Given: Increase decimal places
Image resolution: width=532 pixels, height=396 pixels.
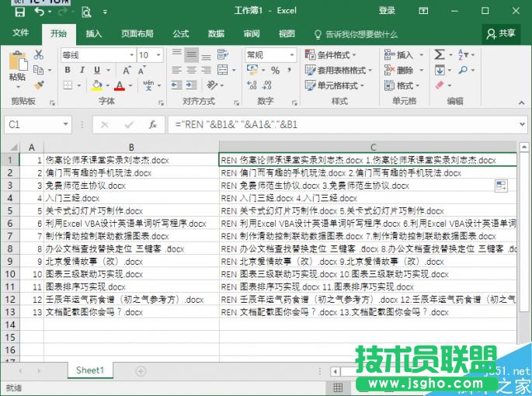Looking at the screenshot, I should 252,85.
